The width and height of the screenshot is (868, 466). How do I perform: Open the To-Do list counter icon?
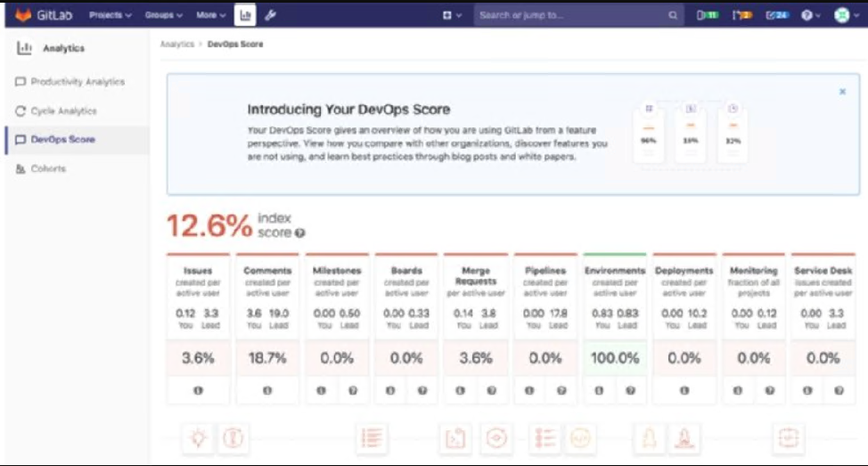pos(777,15)
